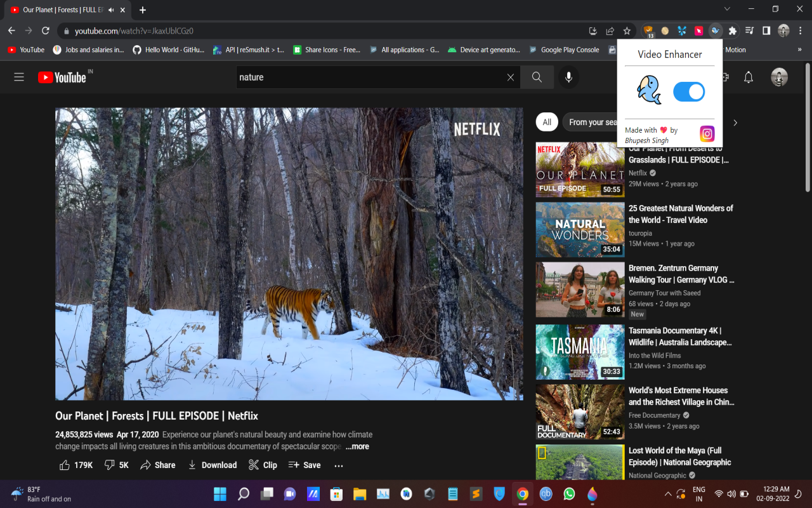Share the video
Viewport: 812px width, 508px height.
[157, 465]
